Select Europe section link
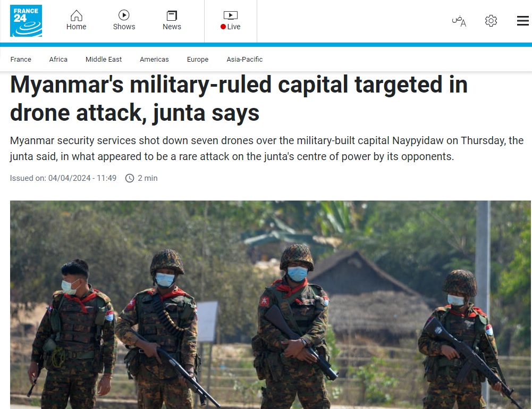Screen dimensions: 532x409 (198, 60)
